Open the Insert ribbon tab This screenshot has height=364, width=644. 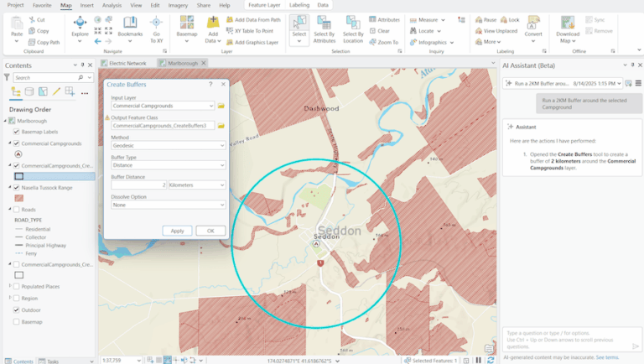86,5
